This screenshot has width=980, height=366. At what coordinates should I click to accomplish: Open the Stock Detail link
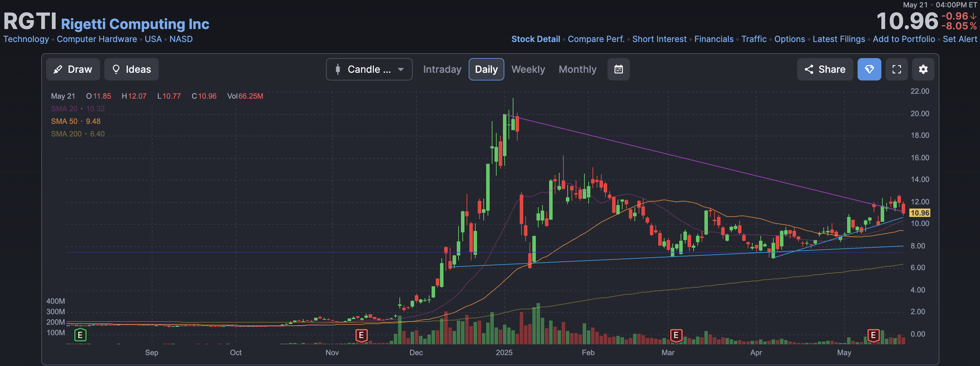coord(536,39)
